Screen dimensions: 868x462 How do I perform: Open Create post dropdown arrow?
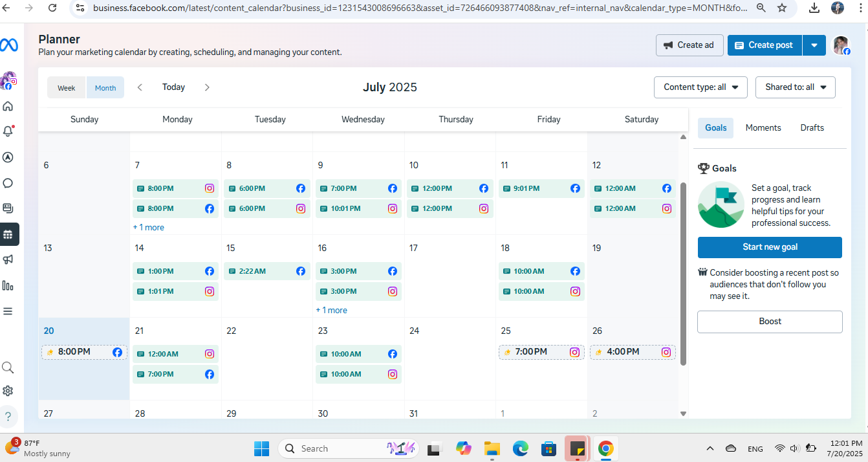tap(814, 45)
